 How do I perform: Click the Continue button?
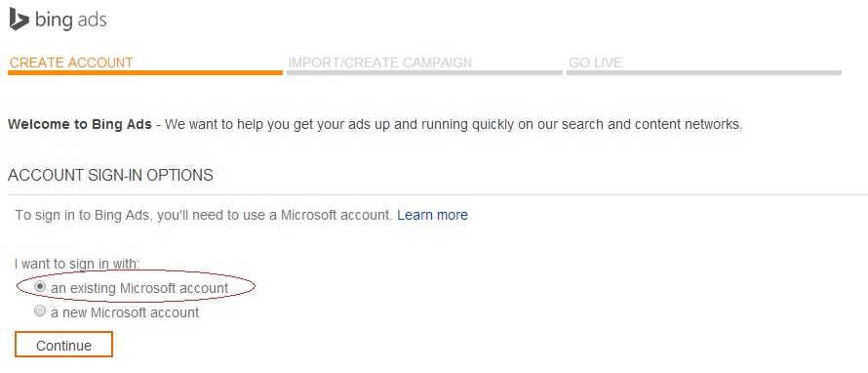point(63,344)
